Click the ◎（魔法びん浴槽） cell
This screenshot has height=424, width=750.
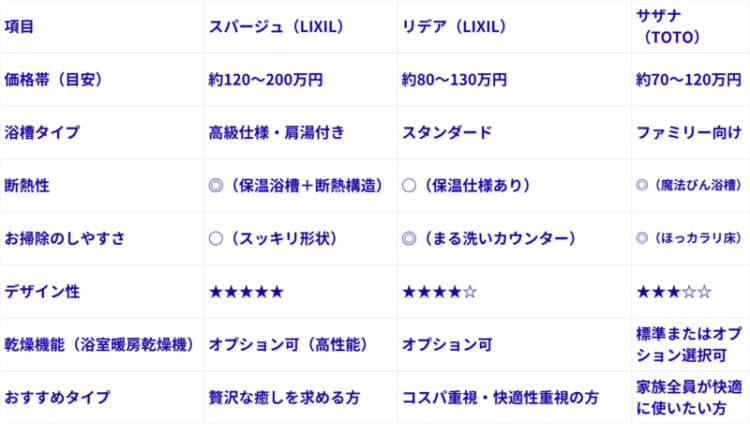[x=688, y=186]
